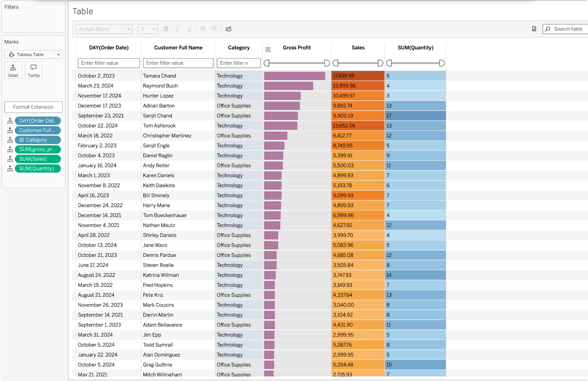Click the Format Extension button
This screenshot has height=381, width=588.
point(33,107)
